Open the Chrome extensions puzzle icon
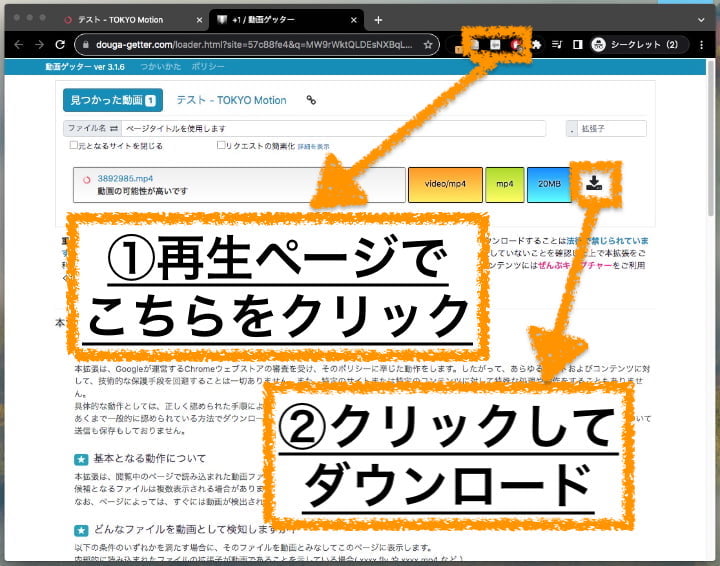Viewport: 720px width, 566px height. coord(536,45)
